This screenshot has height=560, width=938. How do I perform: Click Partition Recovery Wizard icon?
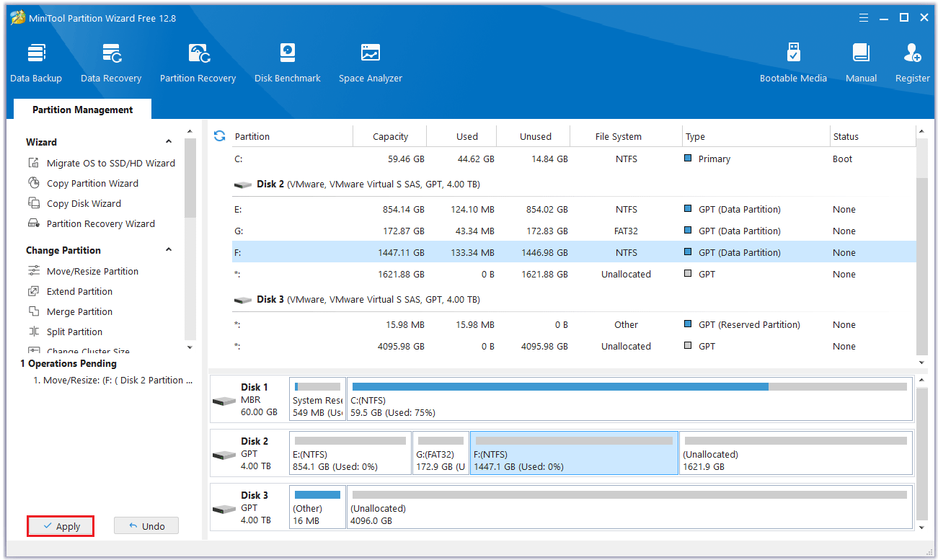33,223
